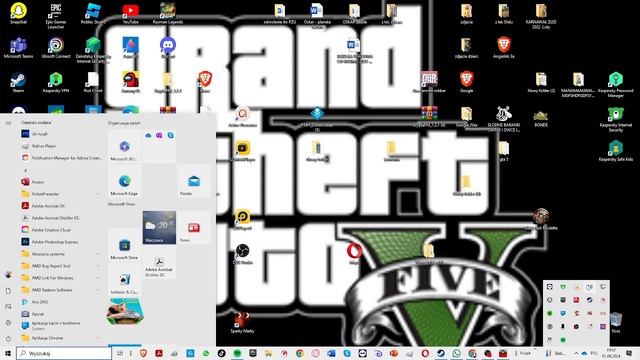Open the Solitaire & Casual Games tile
The image size is (640, 360).
point(124,280)
